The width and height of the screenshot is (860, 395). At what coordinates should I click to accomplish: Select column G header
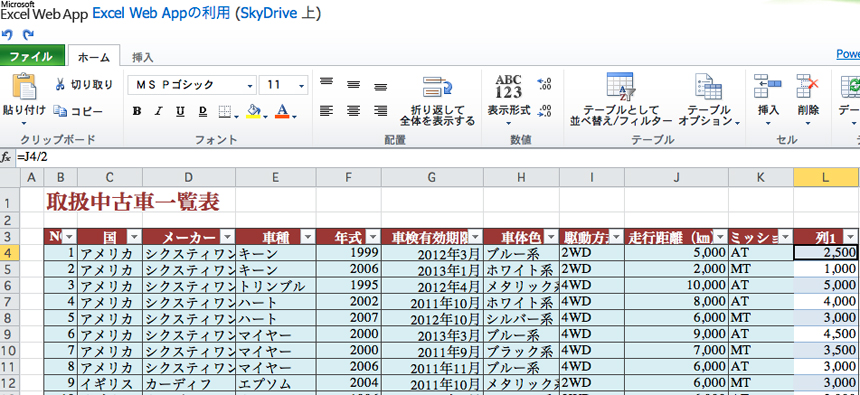(432, 177)
